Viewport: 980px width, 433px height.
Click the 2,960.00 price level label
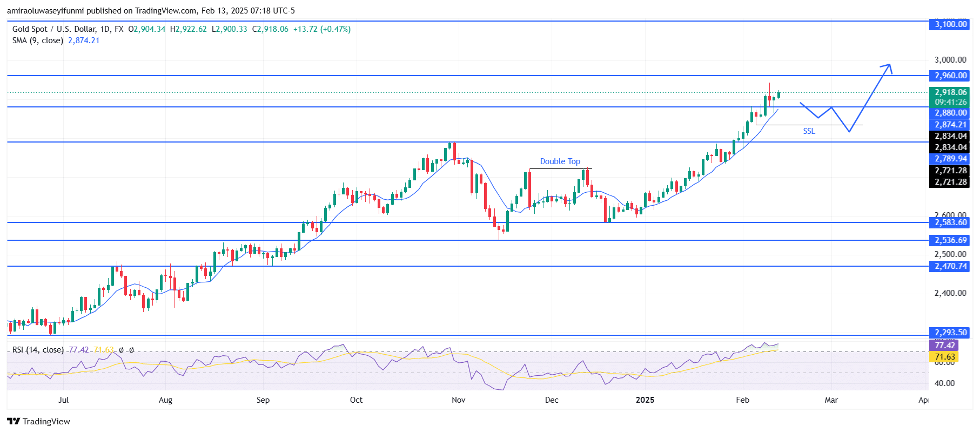(949, 76)
